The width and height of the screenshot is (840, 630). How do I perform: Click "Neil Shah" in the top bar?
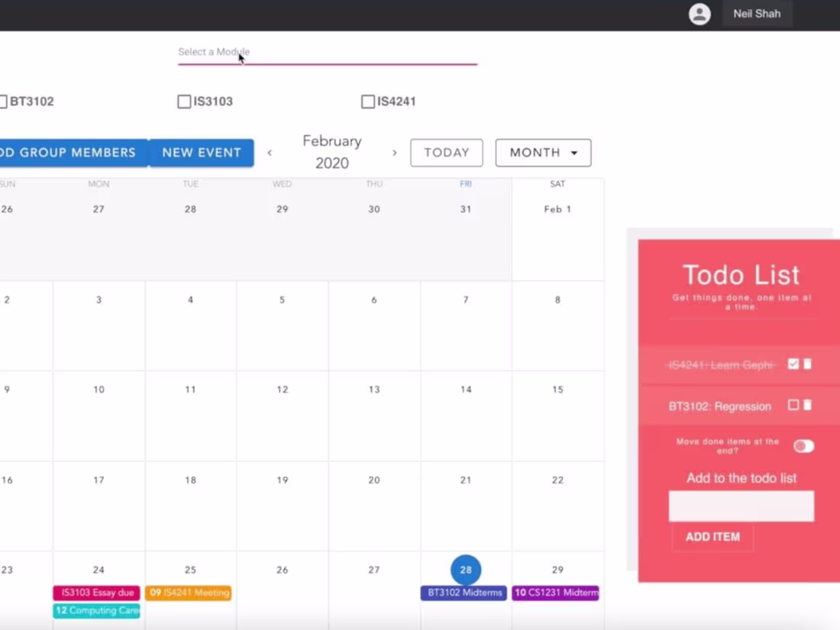pos(757,14)
